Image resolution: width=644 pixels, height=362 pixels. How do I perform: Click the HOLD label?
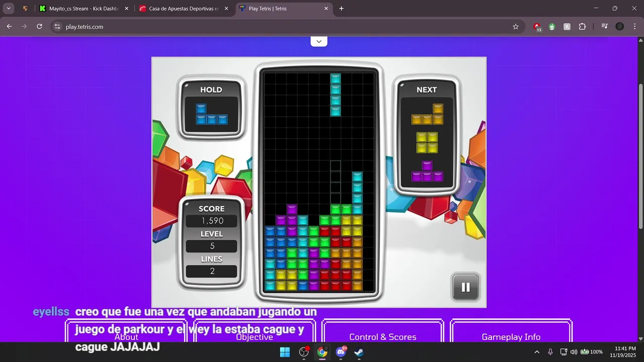pos(211,90)
